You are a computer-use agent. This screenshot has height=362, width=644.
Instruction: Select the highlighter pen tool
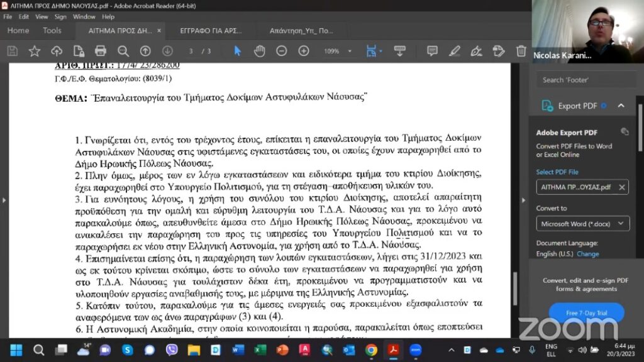point(454,51)
